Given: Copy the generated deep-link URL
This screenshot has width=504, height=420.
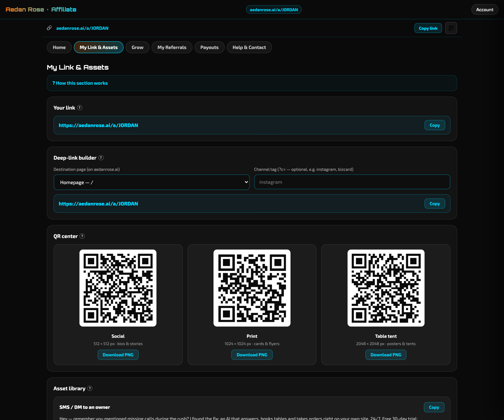Looking at the screenshot, I should [435, 204].
